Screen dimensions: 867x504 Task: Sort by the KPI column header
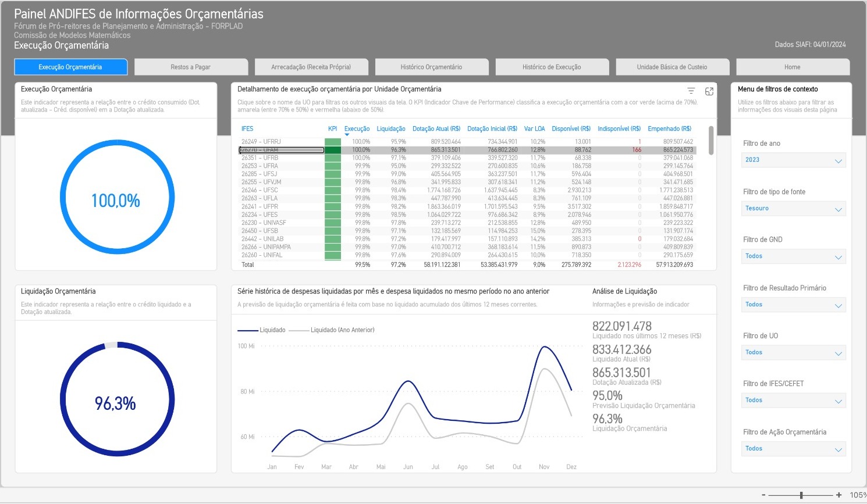tap(332, 128)
